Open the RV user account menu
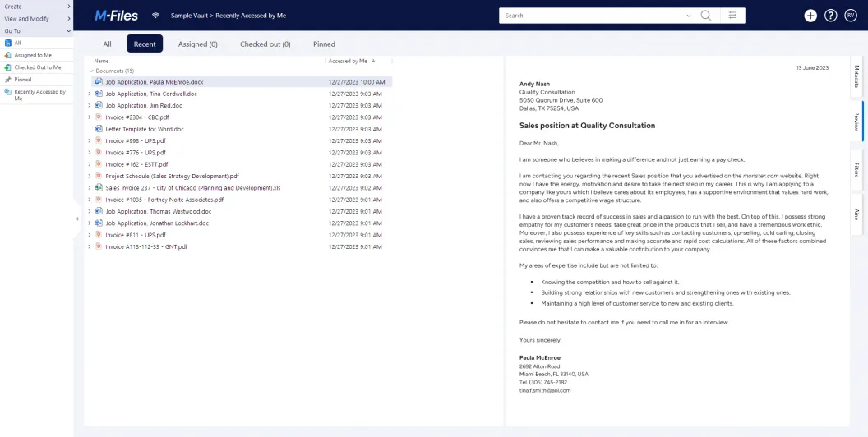Screen dimensions: 868x437 851,16
